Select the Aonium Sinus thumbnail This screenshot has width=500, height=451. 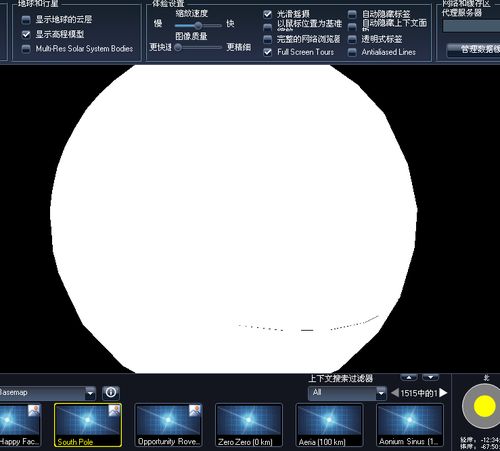[x=410, y=425]
